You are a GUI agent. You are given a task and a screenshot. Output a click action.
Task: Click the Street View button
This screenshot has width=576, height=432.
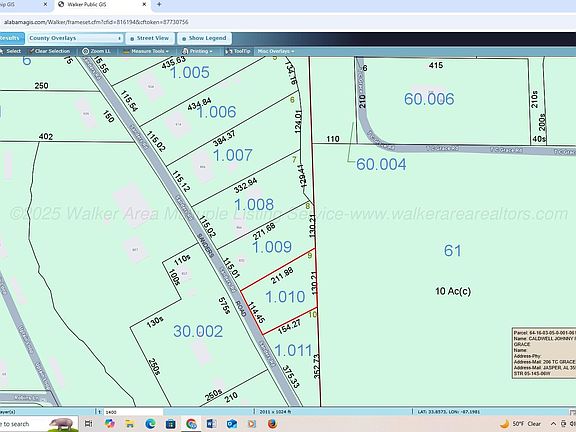tap(150, 38)
